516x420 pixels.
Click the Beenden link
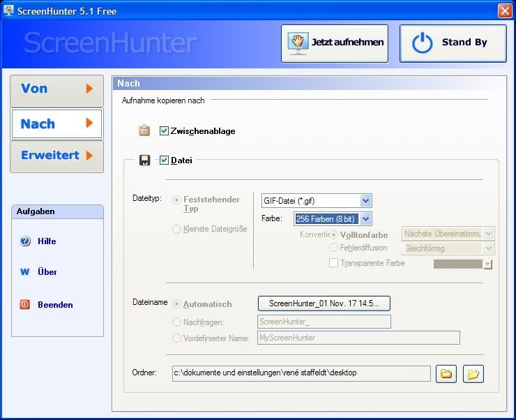point(55,305)
